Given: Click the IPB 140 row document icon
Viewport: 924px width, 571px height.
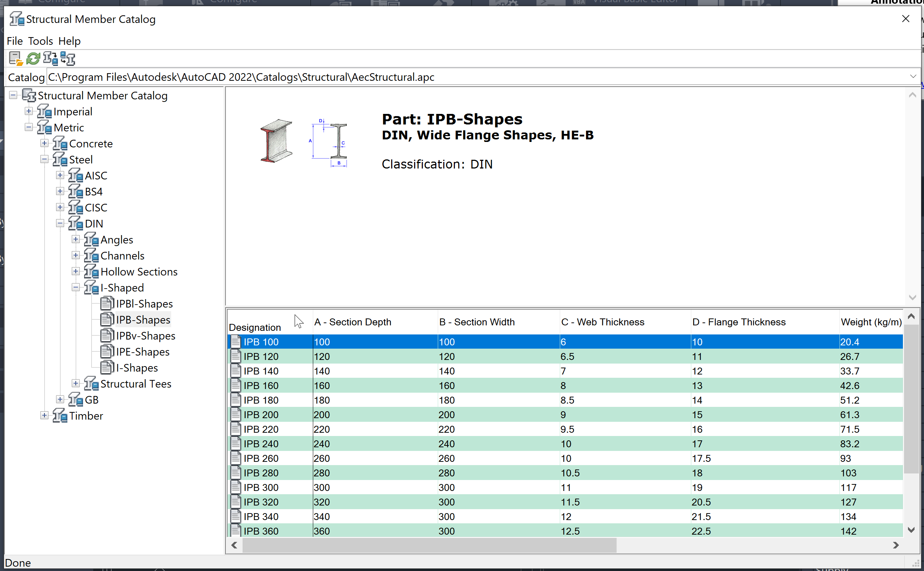Looking at the screenshot, I should [236, 371].
